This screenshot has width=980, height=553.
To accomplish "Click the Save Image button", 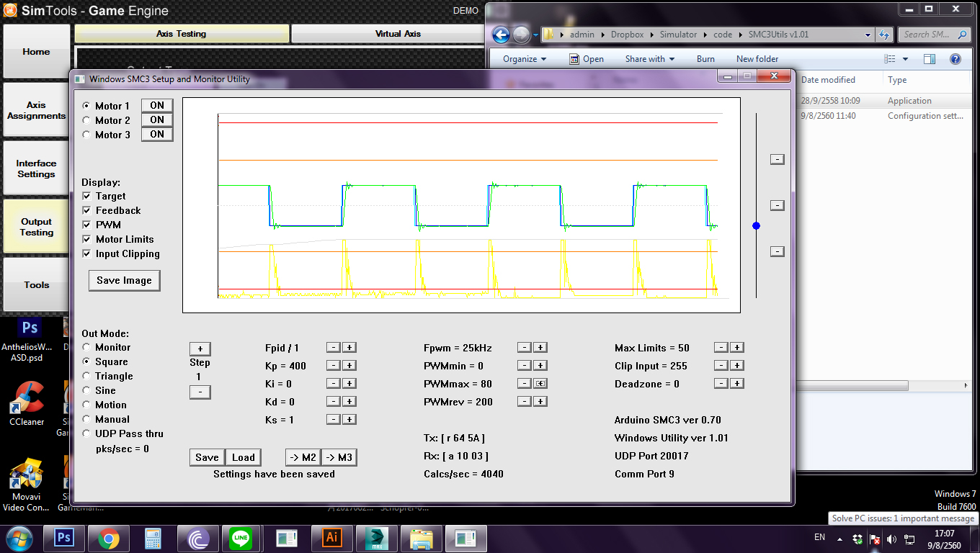I will tap(124, 280).
